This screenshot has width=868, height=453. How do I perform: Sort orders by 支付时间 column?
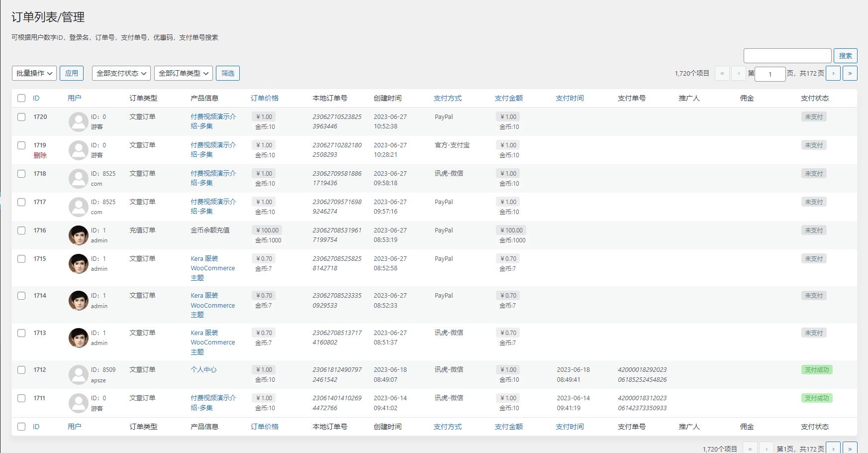570,98
